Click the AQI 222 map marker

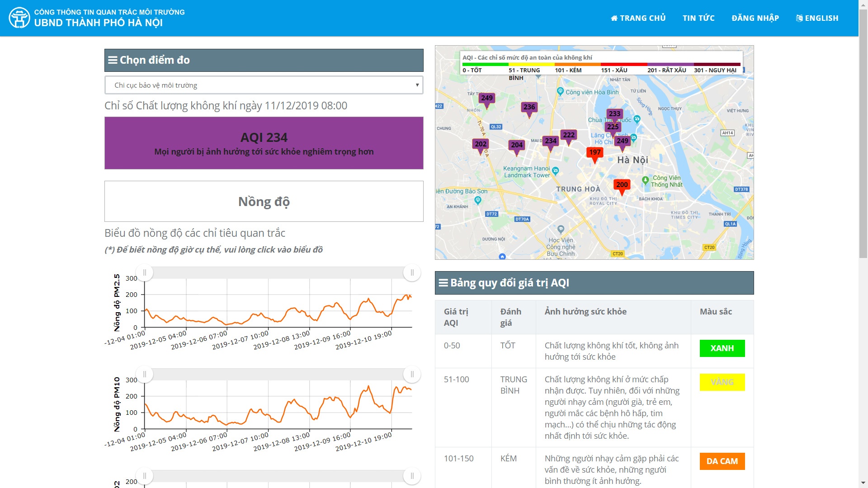[569, 136]
